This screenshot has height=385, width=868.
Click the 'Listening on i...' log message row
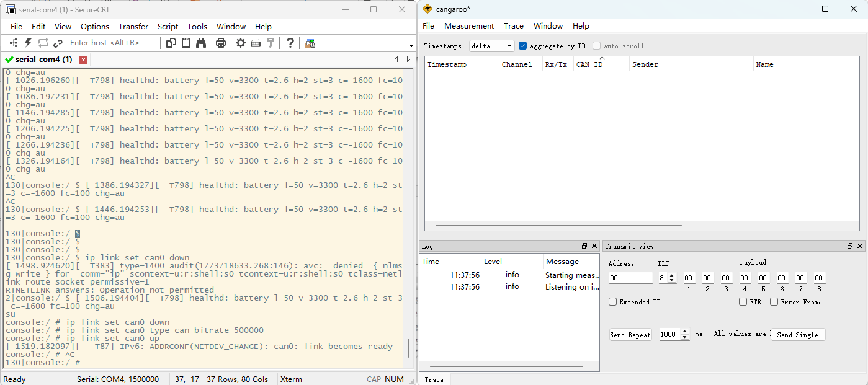pyautogui.click(x=509, y=286)
